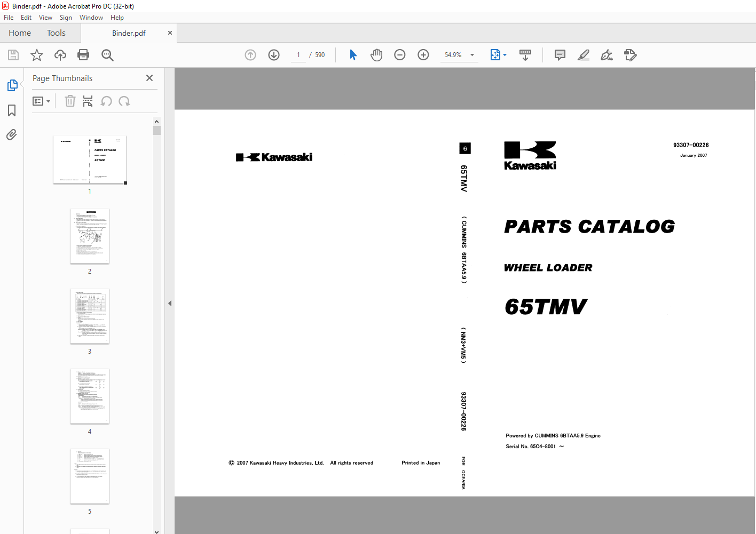Add file to starred favorites
This screenshot has height=534, width=756.
click(37, 55)
